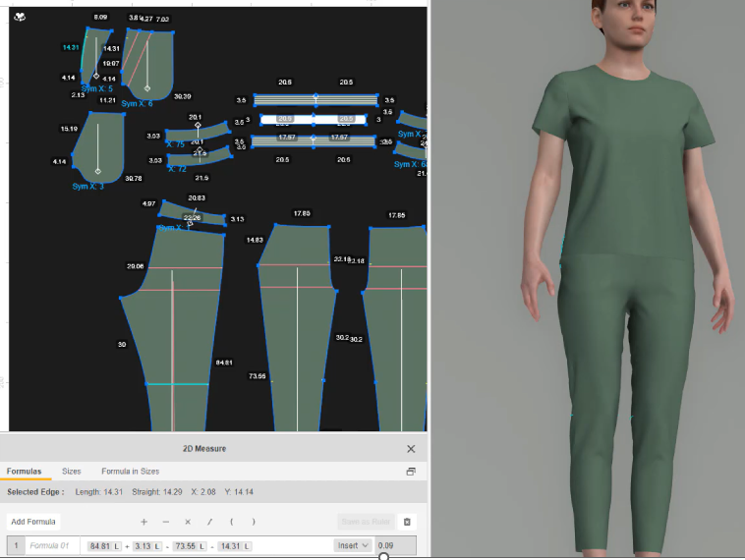745x560 pixels.
Task: Click the 84.81 measurement label on the pant leg
Action: pos(224,363)
